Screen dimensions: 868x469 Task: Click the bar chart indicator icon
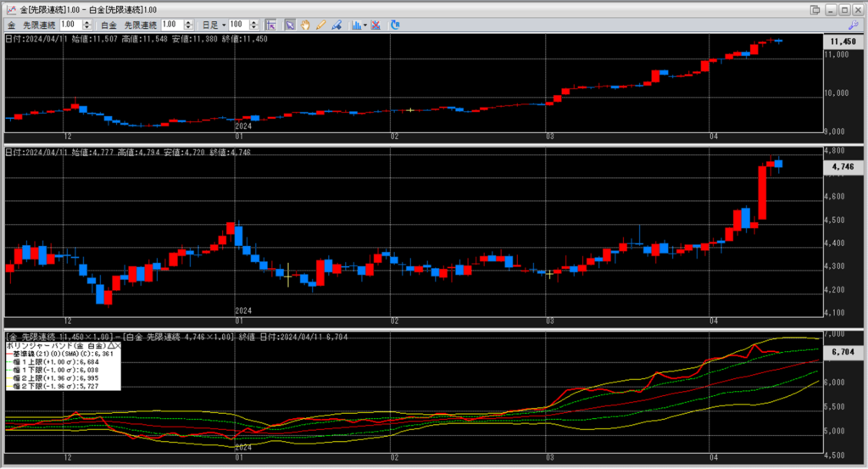[356, 25]
